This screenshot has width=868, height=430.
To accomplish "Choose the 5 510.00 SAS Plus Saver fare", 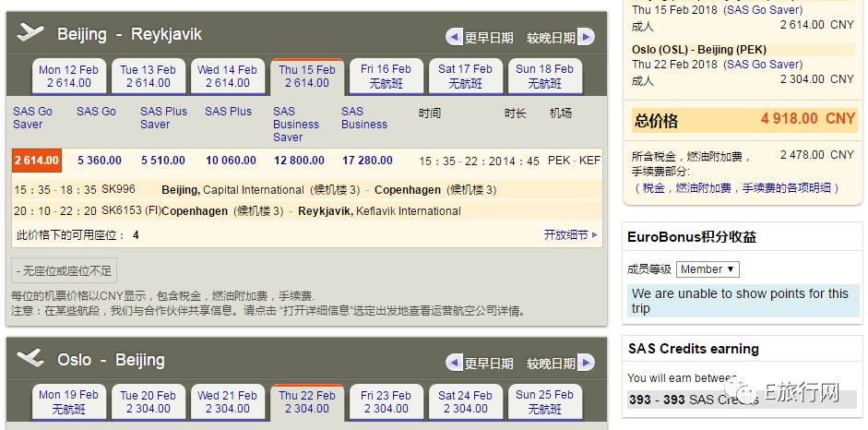I will 163,161.
